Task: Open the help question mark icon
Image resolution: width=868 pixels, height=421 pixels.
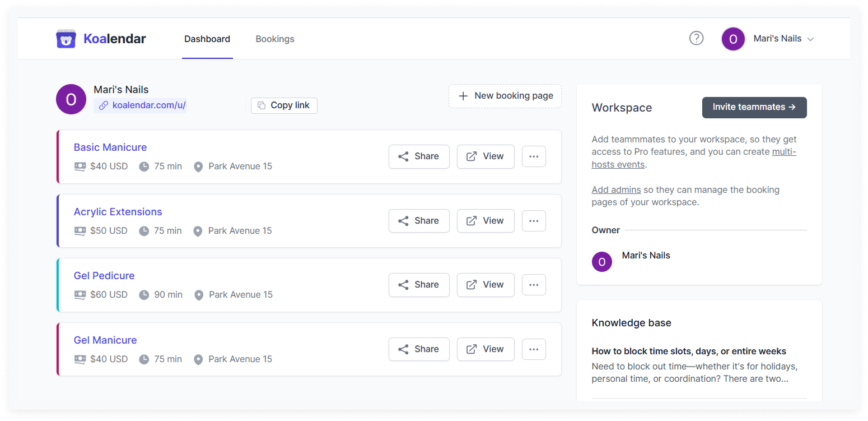Action: [x=696, y=38]
